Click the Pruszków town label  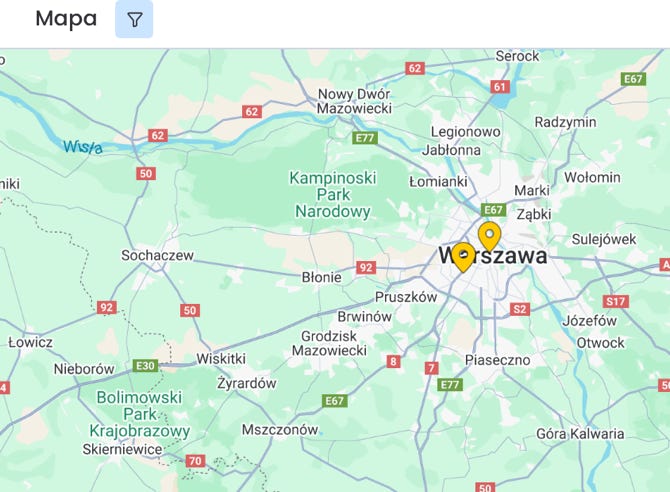point(406,297)
